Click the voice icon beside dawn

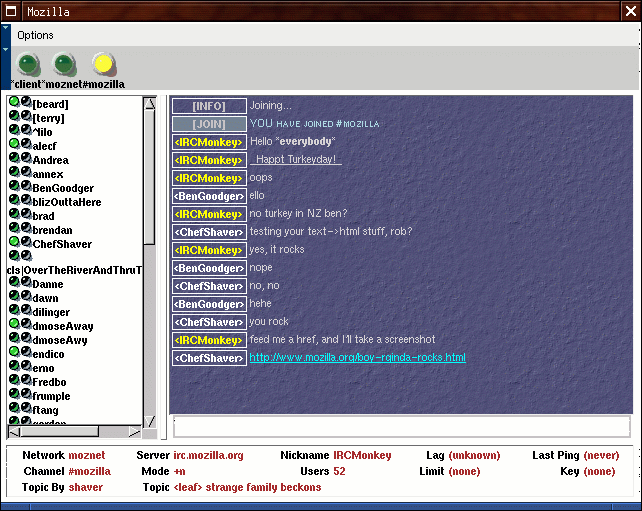(x=26, y=296)
